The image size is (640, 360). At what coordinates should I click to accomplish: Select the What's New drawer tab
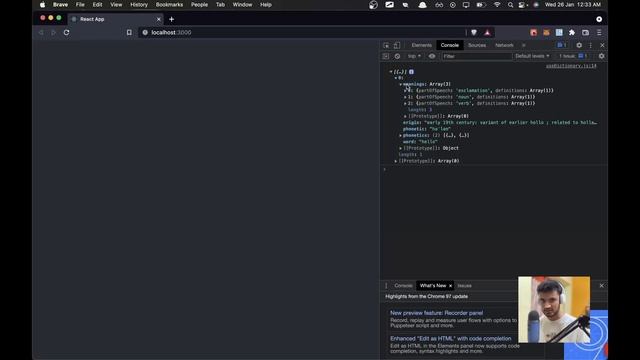point(433,286)
